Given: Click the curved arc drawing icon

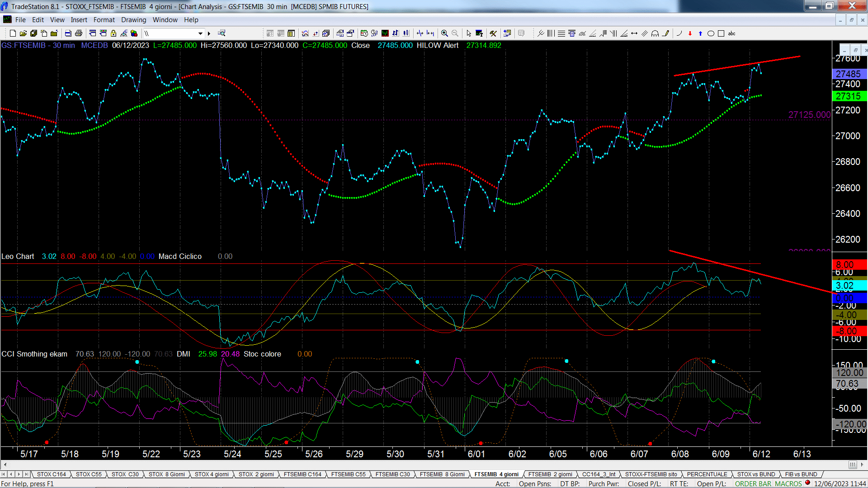Looking at the screenshot, I should 679,33.
